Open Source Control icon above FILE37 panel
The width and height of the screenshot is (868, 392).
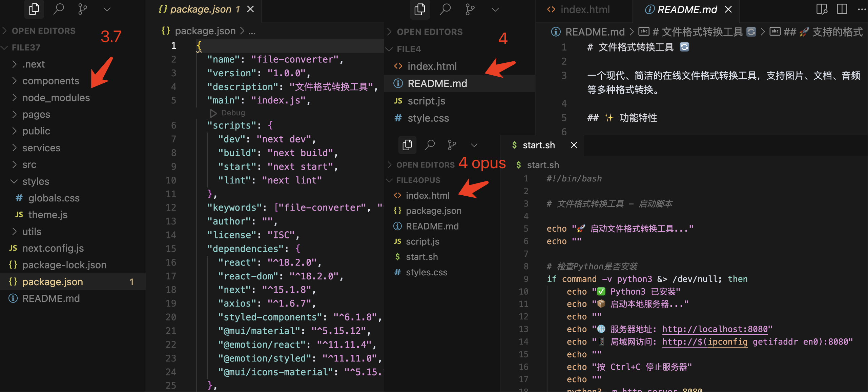click(x=82, y=9)
